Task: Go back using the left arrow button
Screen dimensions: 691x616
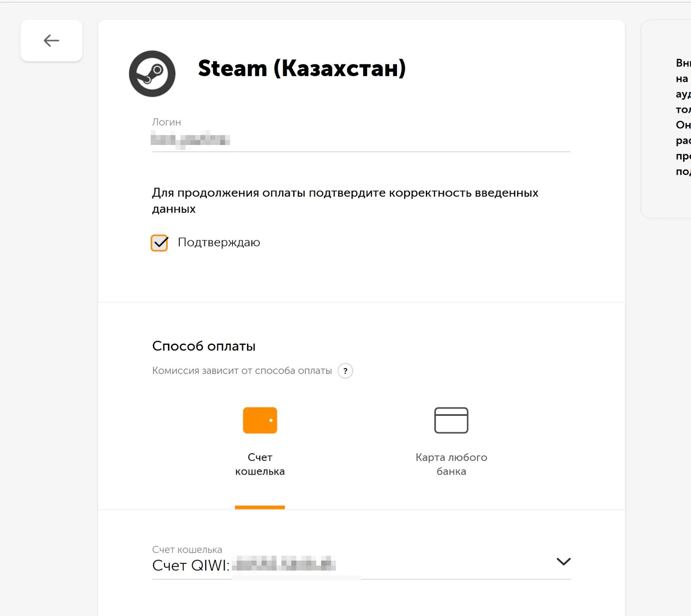Action: [x=51, y=41]
